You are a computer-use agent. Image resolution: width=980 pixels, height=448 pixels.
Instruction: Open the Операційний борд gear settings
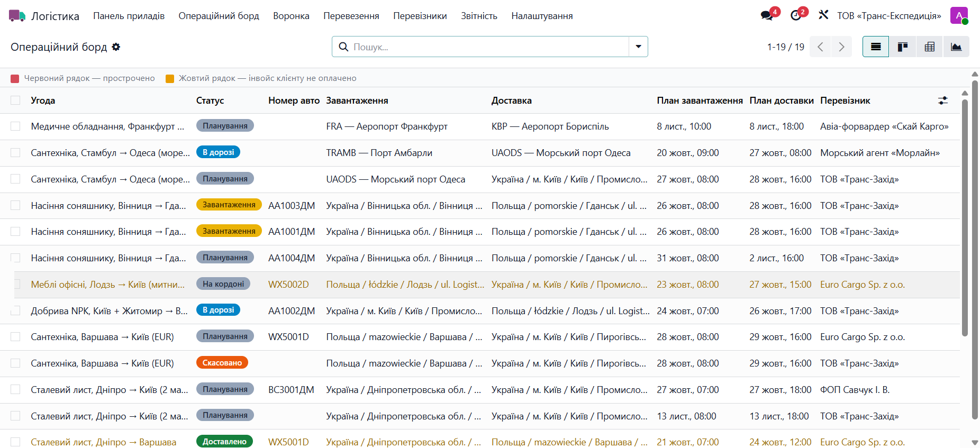(116, 47)
